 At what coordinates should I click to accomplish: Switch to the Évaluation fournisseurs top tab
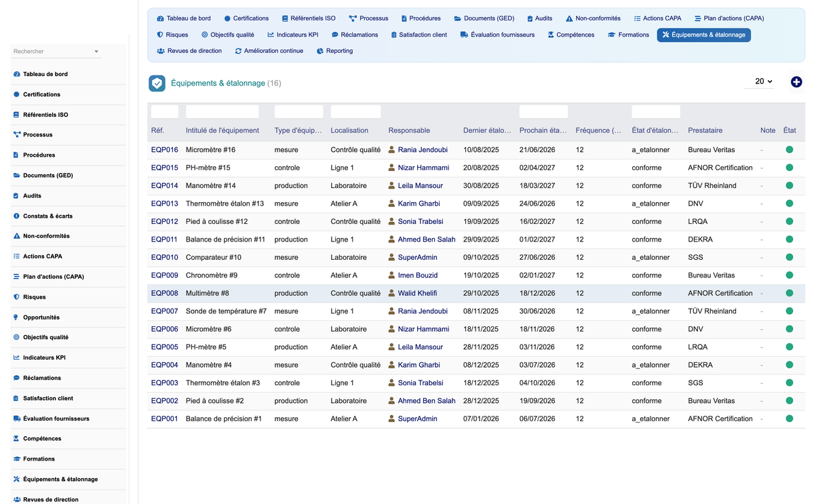pos(497,35)
